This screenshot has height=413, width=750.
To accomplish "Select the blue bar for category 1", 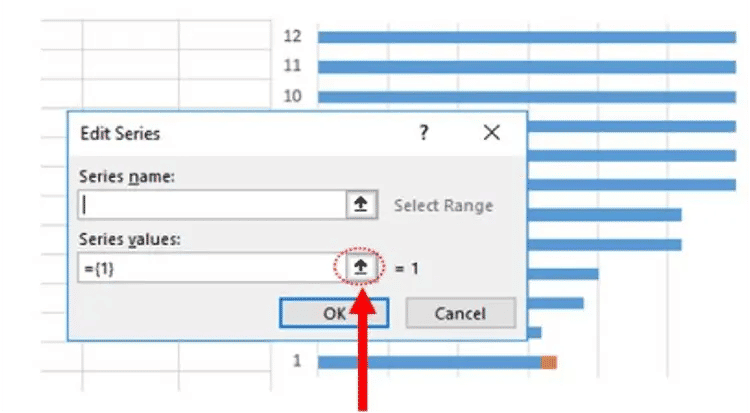I will click(429, 362).
